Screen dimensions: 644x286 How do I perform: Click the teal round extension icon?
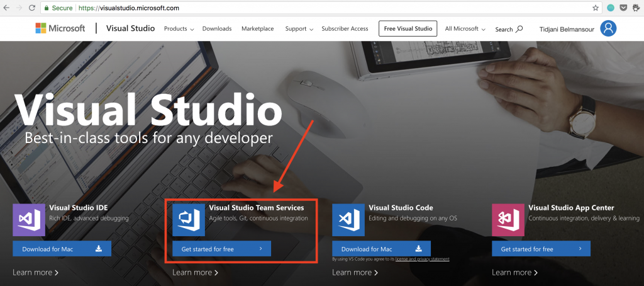click(x=611, y=8)
